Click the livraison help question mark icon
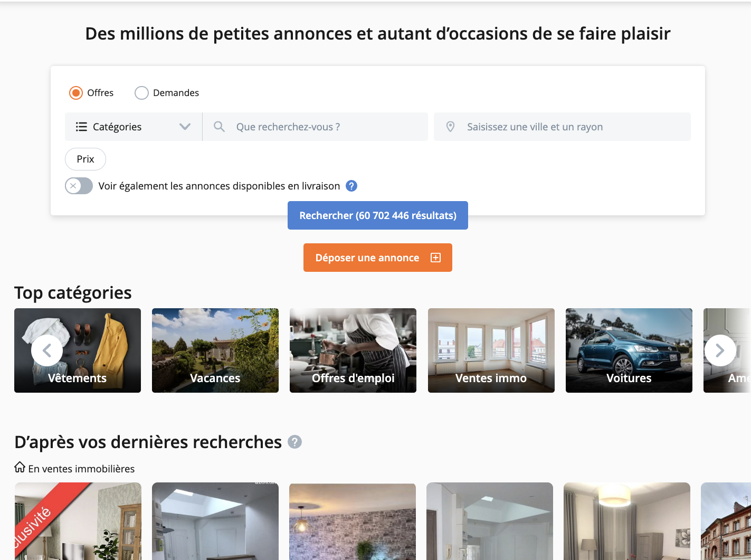The height and width of the screenshot is (560, 751). click(x=351, y=186)
